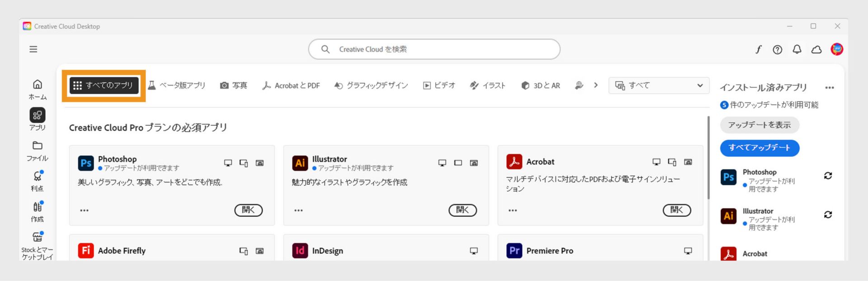Open 利点 in the sidebar
The image size is (868, 281).
click(x=38, y=181)
